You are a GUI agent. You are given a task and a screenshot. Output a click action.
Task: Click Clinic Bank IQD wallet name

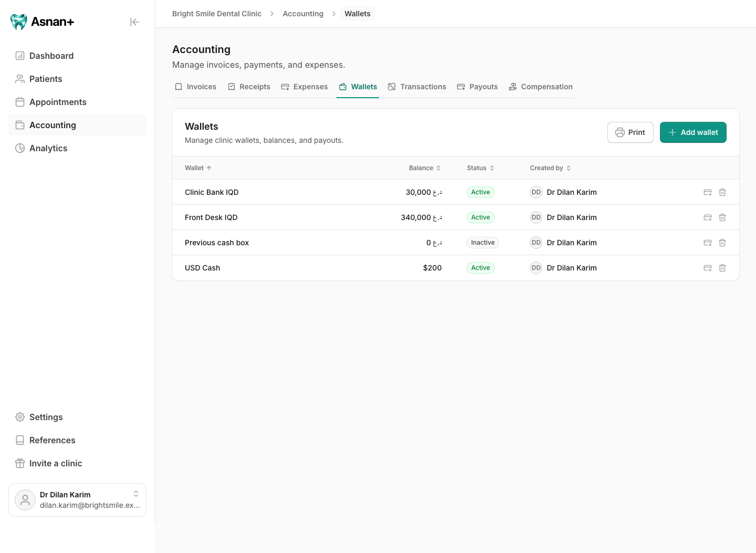click(x=212, y=192)
